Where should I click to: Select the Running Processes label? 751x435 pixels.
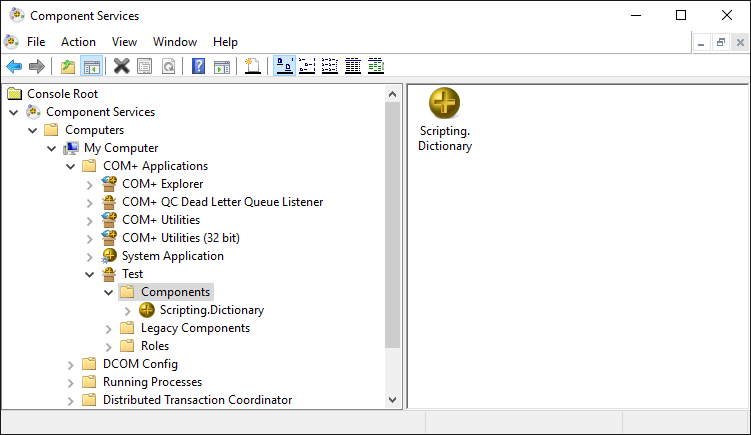152,382
